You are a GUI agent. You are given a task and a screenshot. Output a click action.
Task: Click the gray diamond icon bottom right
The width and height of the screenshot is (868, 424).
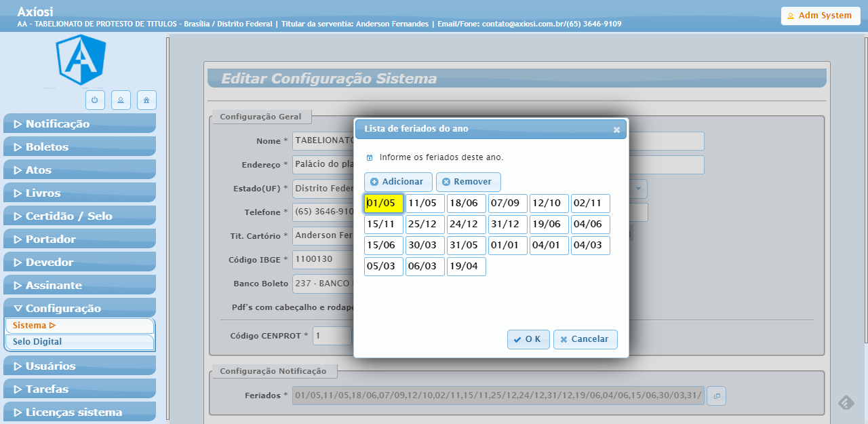tap(845, 402)
